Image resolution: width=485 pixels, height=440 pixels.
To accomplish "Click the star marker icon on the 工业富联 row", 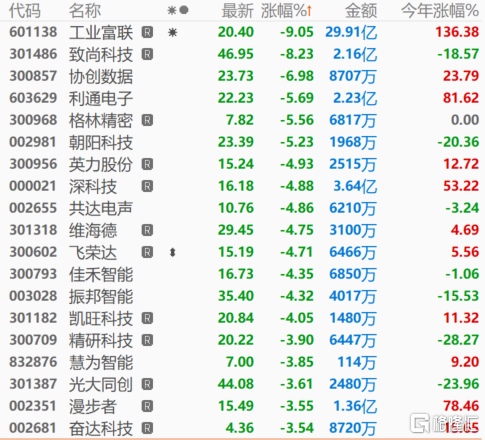I will click(x=172, y=32).
